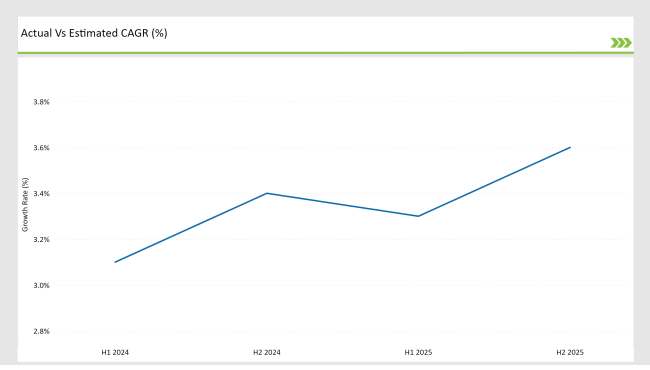This screenshot has height=370, width=650.
Task: Click the 'H2 2024' x-axis label
Action: [x=267, y=352]
